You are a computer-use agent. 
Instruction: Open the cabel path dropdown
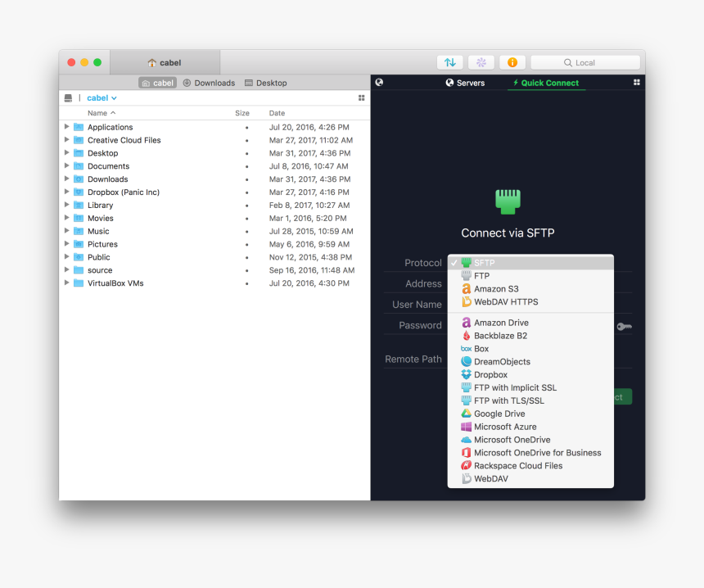[x=102, y=98]
